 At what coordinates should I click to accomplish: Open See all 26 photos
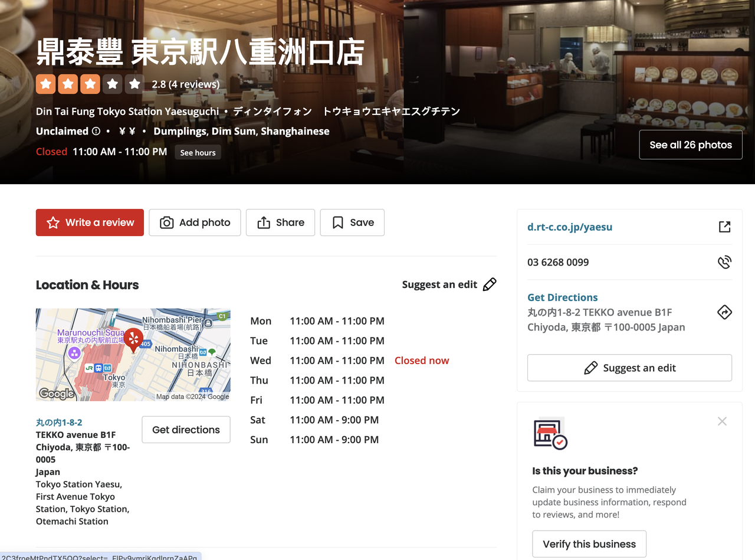click(691, 145)
